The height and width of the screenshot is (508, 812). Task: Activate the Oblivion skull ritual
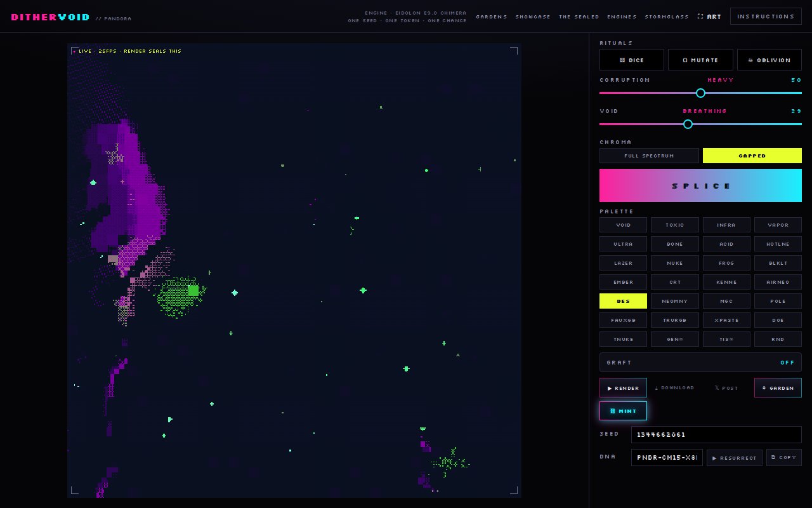point(769,60)
